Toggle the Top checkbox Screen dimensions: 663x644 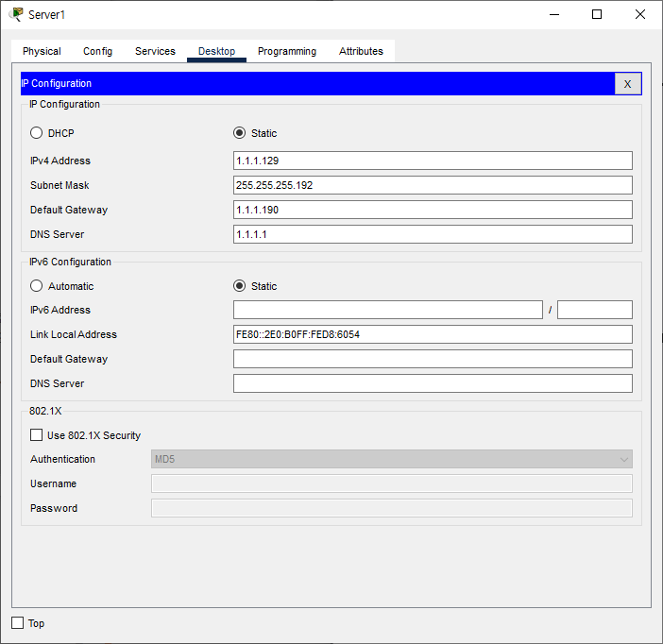(17, 622)
